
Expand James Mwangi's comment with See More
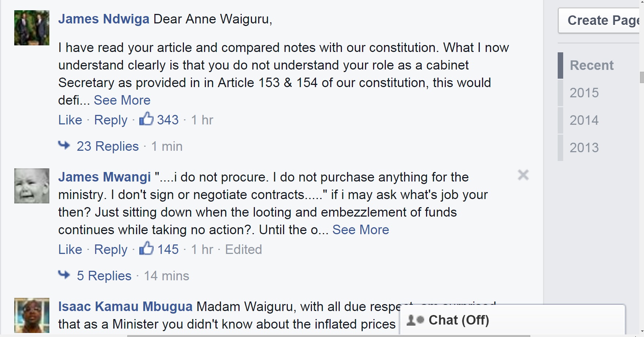361,230
